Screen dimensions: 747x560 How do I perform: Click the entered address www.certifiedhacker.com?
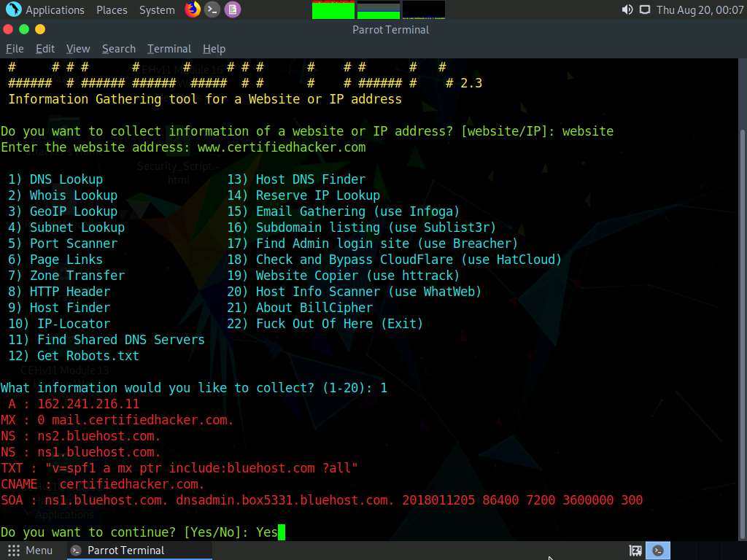click(x=282, y=147)
